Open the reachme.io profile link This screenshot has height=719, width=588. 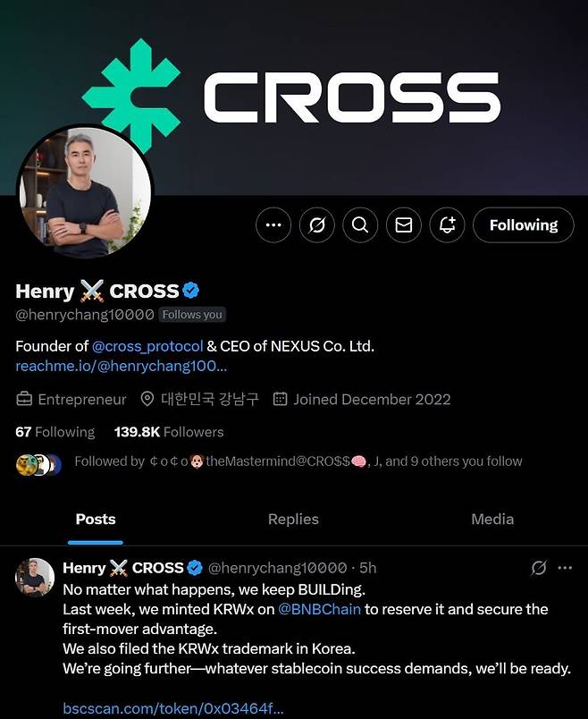(x=121, y=366)
